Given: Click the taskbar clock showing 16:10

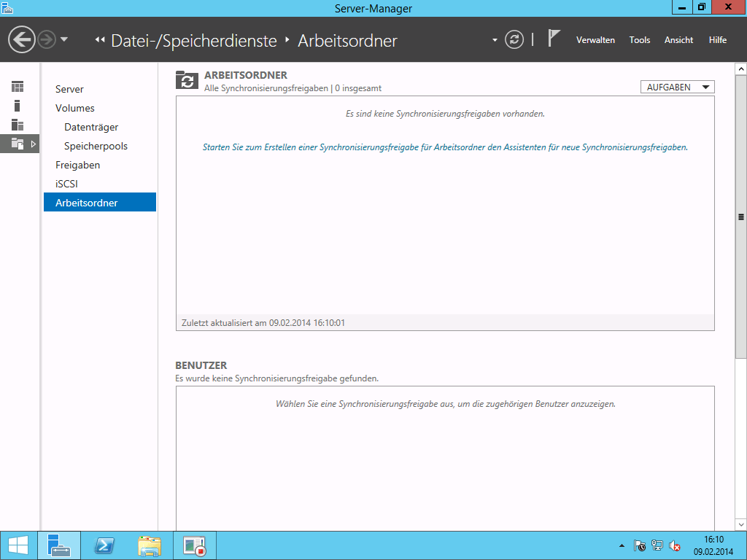Looking at the screenshot, I should [713, 545].
